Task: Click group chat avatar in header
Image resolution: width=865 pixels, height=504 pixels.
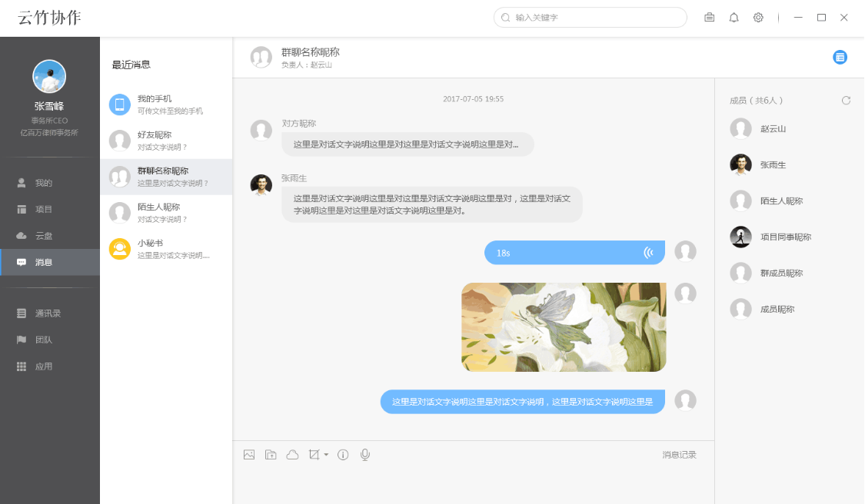Action: [x=261, y=57]
